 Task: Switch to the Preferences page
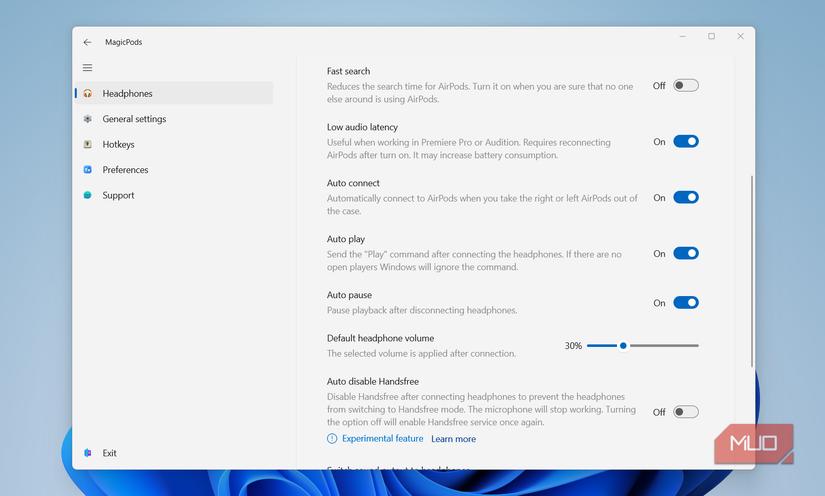174,169
